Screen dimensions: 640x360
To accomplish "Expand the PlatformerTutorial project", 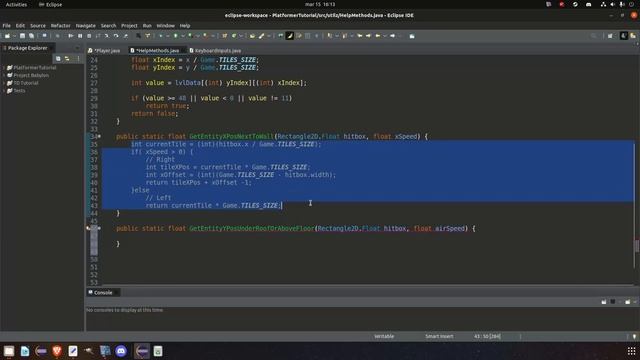I will tap(4, 68).
